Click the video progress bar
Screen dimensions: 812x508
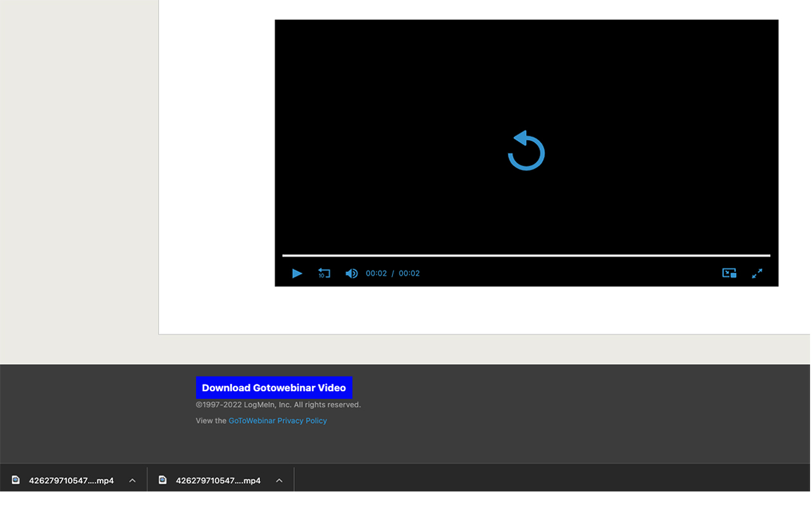coord(526,255)
